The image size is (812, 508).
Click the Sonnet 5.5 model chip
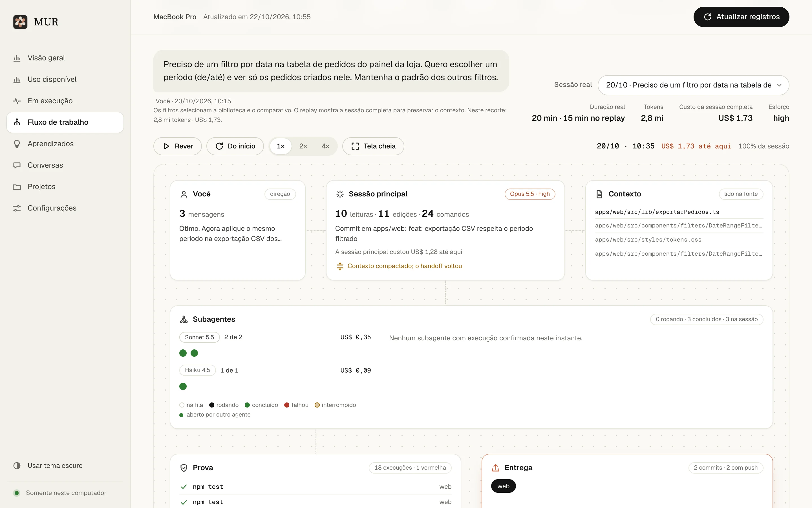pyautogui.click(x=199, y=337)
